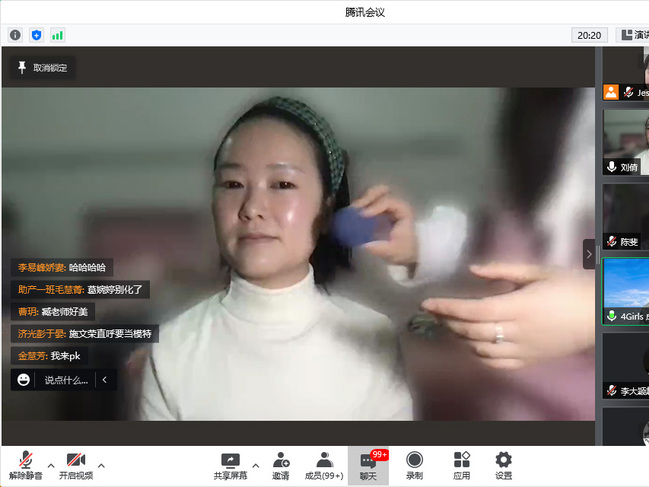Start recording with 录制 icon
Screen dimensions: 649x487
[414, 463]
